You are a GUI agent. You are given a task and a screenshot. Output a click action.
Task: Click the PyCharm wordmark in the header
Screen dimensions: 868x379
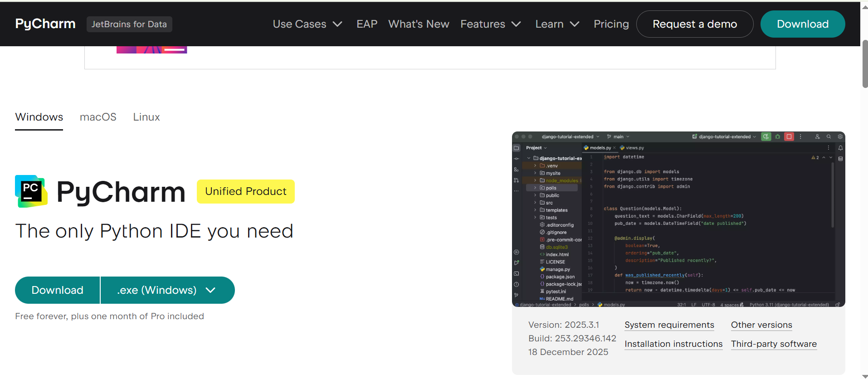(45, 24)
